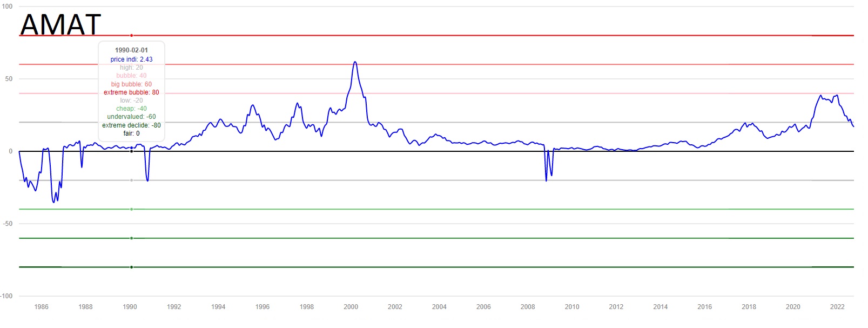This screenshot has height=328, width=868.
Task: Click the 2018 x-axis label
Action: tap(749, 307)
